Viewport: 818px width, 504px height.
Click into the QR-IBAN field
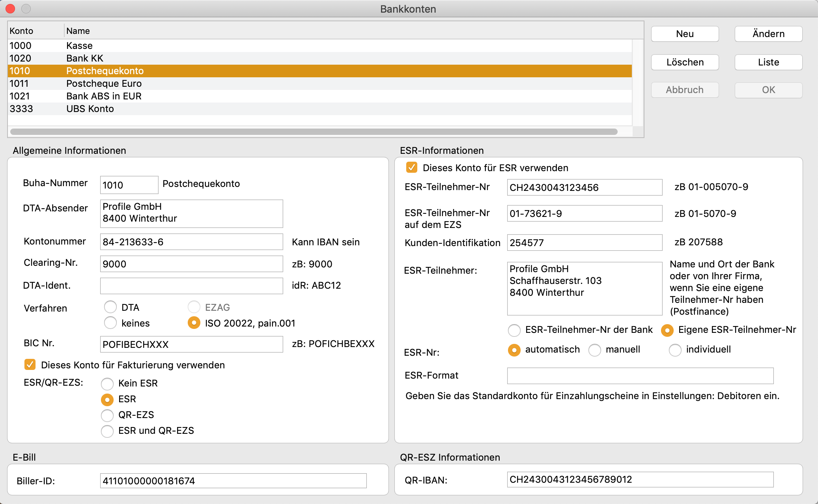[640, 480]
